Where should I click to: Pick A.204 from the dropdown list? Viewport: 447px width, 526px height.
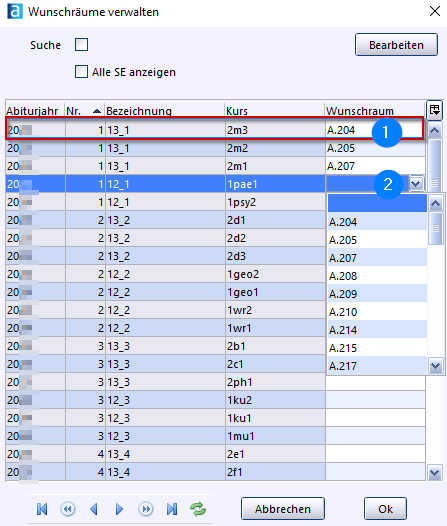pyautogui.click(x=377, y=222)
